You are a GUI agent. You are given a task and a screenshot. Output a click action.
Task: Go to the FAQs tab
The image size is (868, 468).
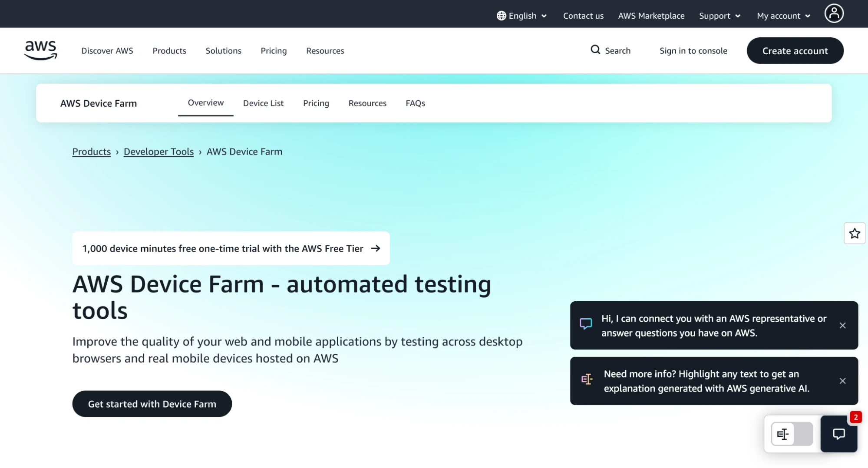[x=415, y=103]
